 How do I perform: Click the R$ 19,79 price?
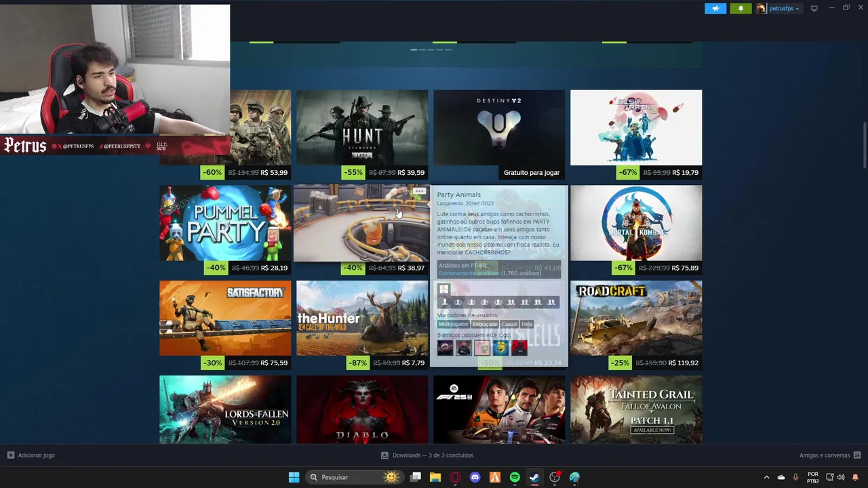pyautogui.click(x=684, y=173)
